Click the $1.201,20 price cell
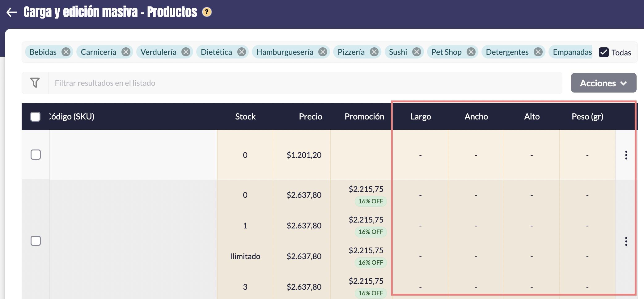 coord(304,155)
